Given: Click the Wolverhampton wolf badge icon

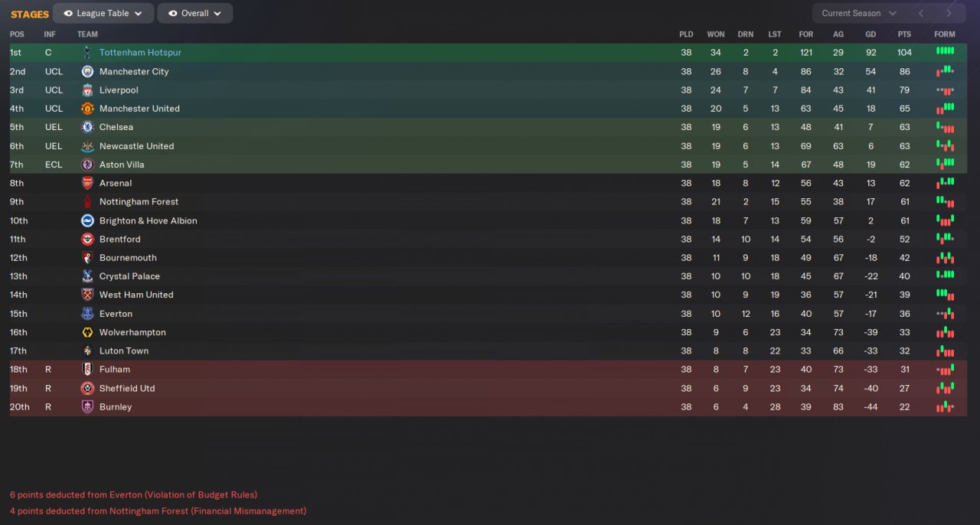Looking at the screenshot, I should (87, 332).
